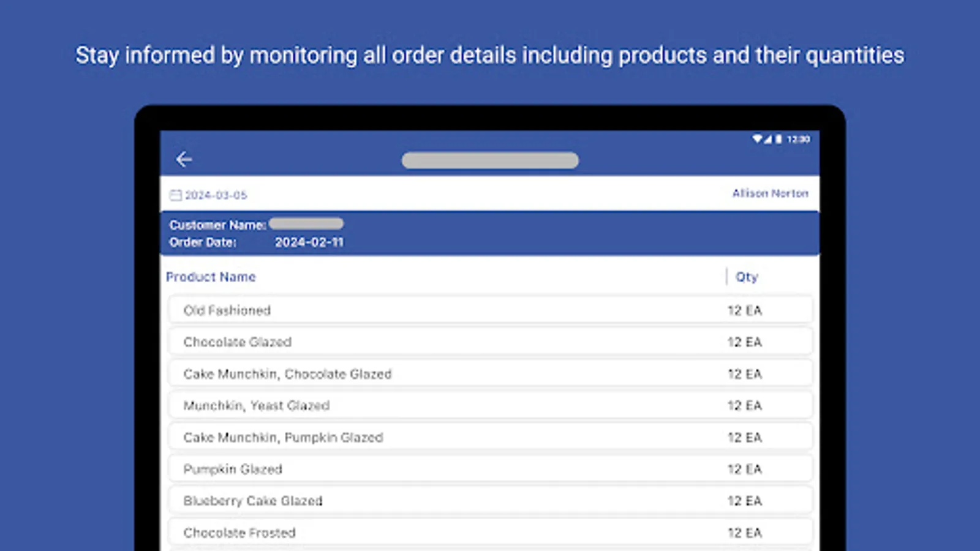The width and height of the screenshot is (980, 551).
Task: Click the battery icon in status bar
Action: [779, 139]
